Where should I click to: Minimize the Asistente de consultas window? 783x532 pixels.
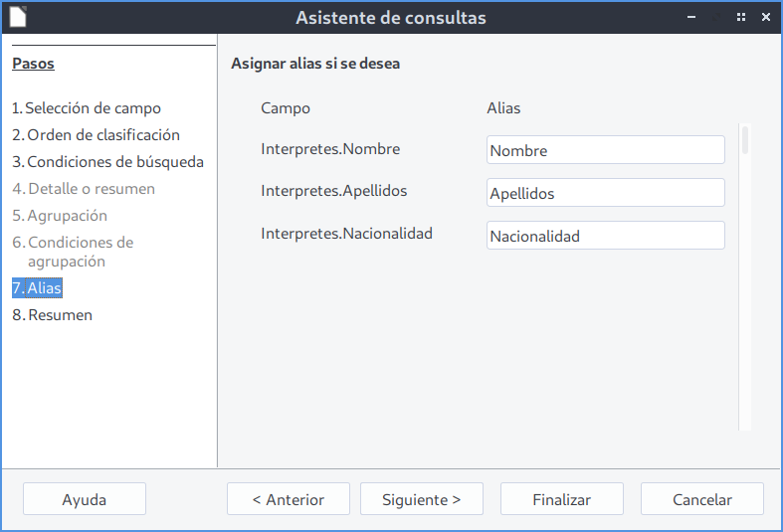[x=691, y=17]
